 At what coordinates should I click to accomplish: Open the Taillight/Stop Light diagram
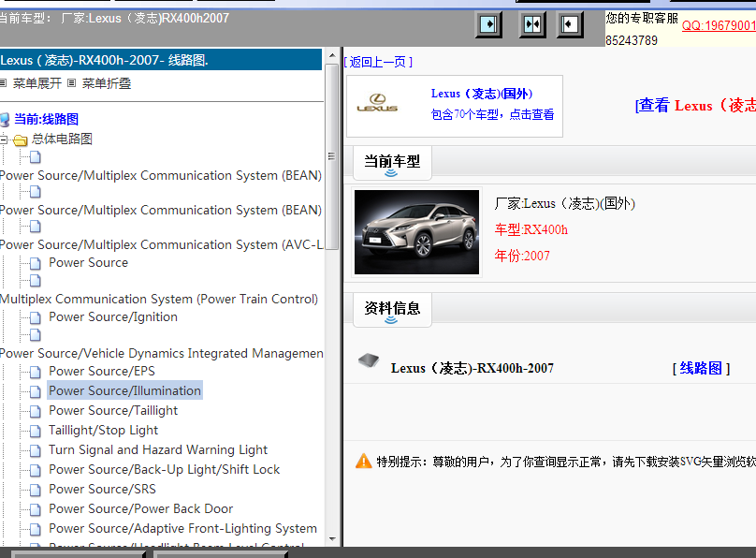(103, 430)
